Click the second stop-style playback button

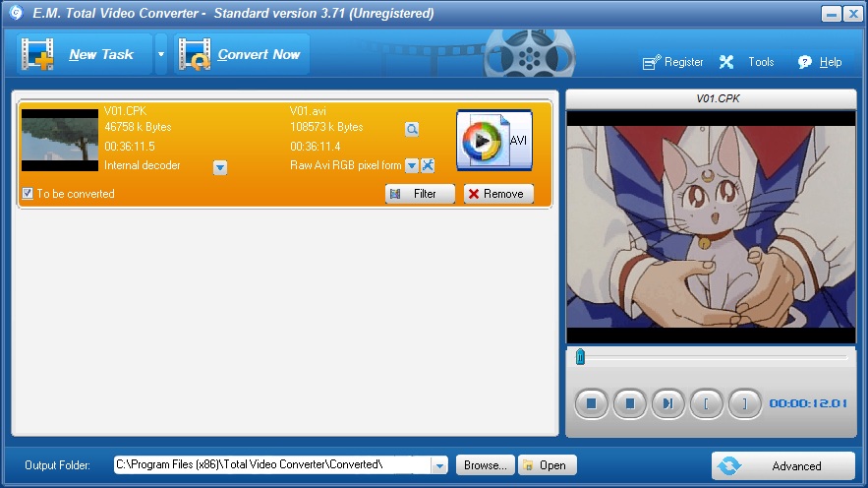point(629,403)
